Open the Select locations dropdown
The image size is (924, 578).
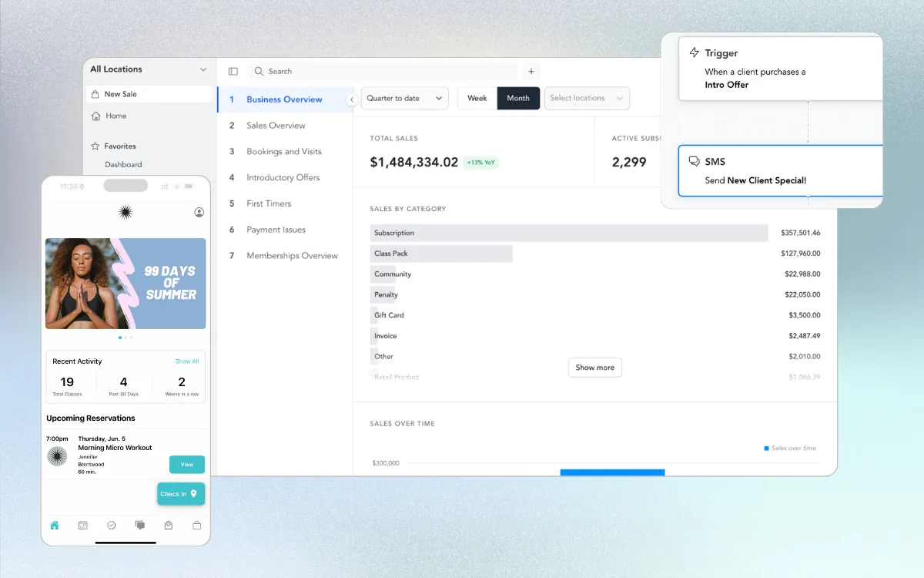tap(587, 98)
